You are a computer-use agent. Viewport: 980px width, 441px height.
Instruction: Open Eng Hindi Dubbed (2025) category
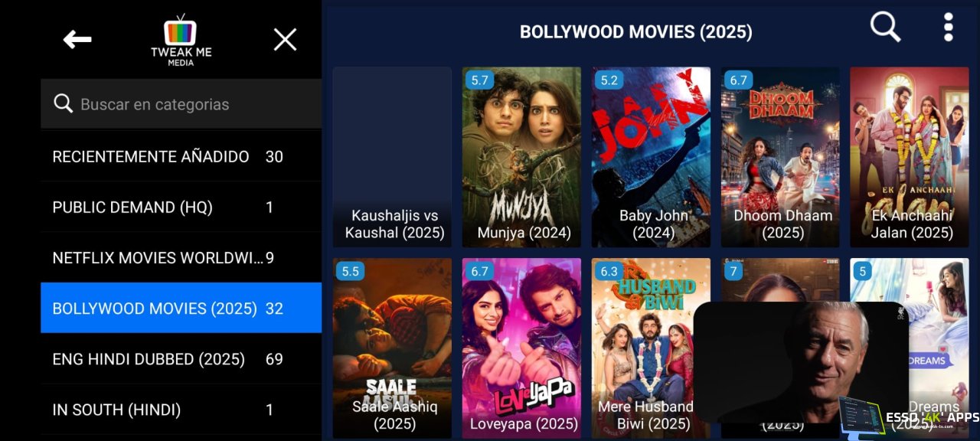[181, 358]
